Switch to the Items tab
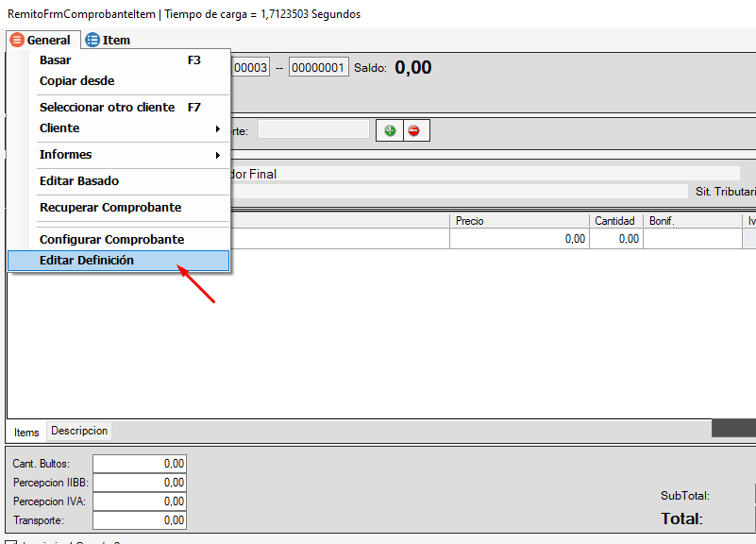The image size is (756, 544). tap(26, 433)
